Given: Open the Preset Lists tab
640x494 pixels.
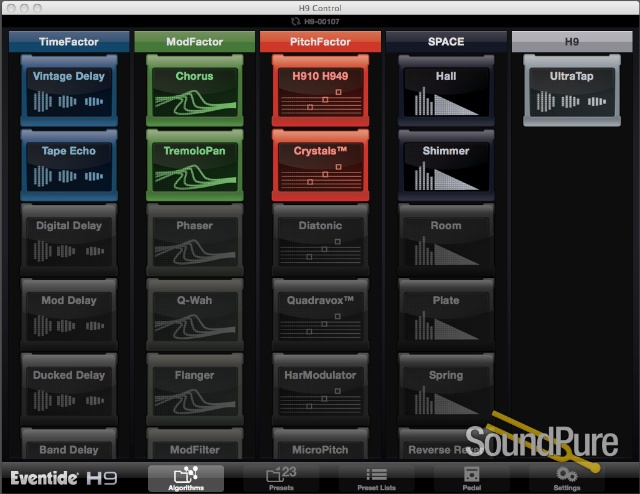Looking at the screenshot, I should [x=376, y=478].
